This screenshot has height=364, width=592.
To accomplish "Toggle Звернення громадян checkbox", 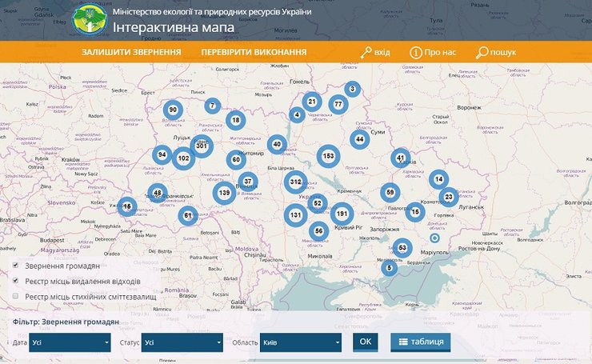I will tap(16, 266).
